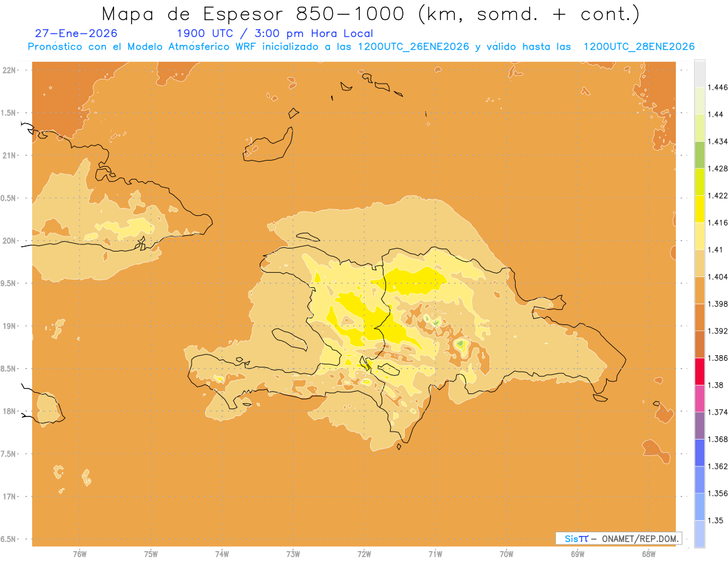Viewport: 728px width, 562px height.
Task: Click the colorbar value 1.386
Action: point(718,358)
